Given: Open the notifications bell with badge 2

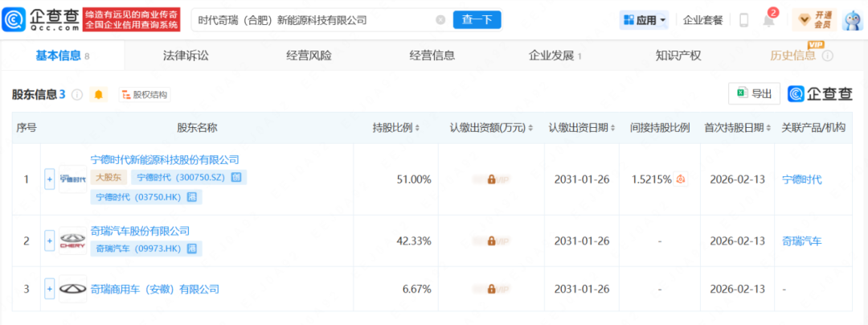Looking at the screenshot, I should click(768, 20).
